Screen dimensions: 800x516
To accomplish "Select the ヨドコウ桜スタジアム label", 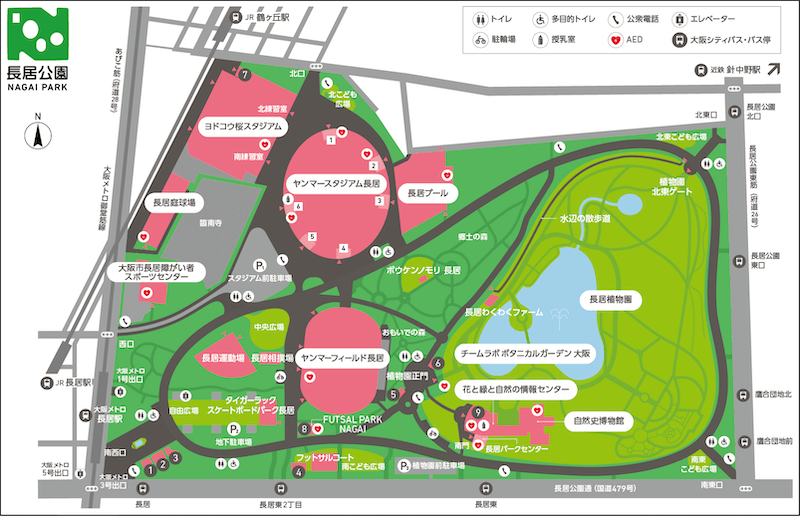I will [x=243, y=127].
